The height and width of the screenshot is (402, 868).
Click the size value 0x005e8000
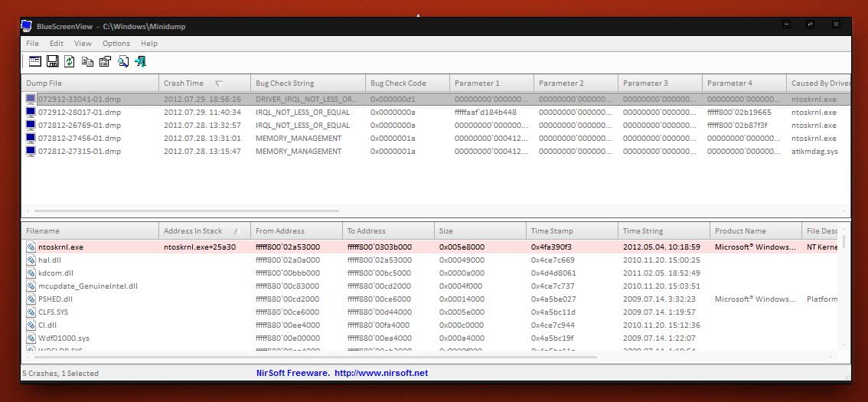tap(462, 247)
